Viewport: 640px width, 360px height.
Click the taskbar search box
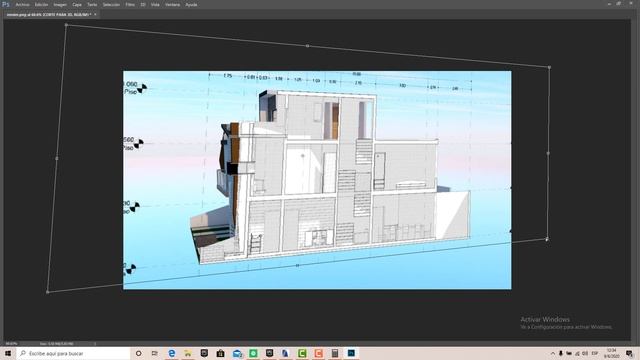point(73,353)
